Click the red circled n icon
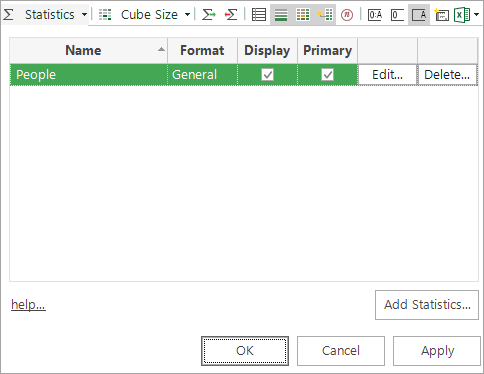Screen dimensions: 484x374 pyautogui.click(x=347, y=15)
